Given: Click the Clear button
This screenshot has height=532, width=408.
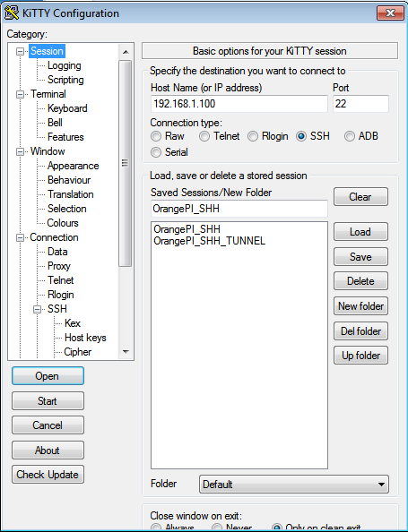Looking at the screenshot, I should (x=360, y=197).
